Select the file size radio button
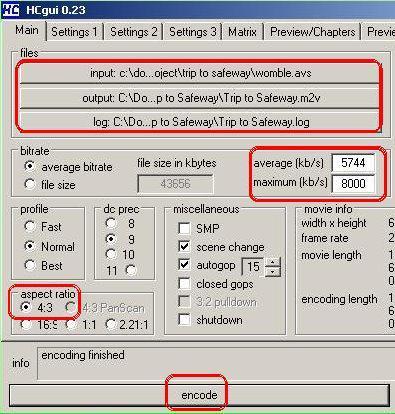This screenshot has height=414, width=395. [x=30, y=184]
